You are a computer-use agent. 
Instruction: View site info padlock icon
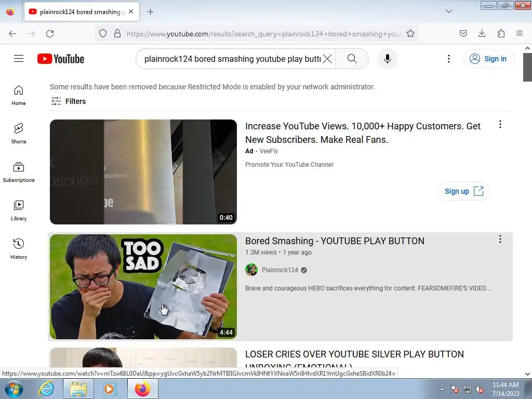[117, 34]
